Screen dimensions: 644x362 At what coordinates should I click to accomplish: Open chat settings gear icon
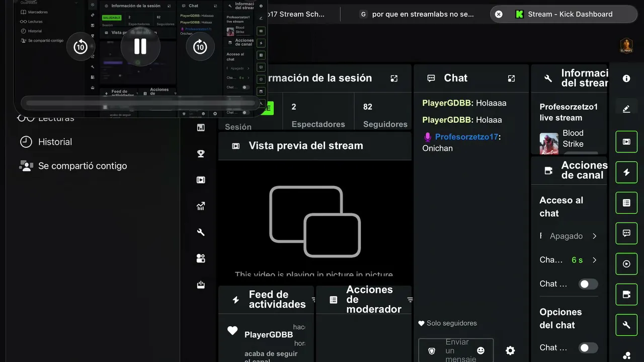pos(510,350)
